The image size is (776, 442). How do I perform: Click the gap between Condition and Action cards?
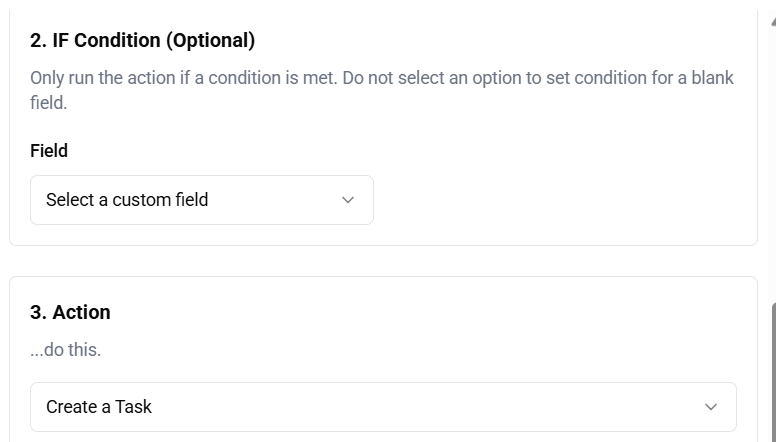pyautogui.click(x=383, y=261)
